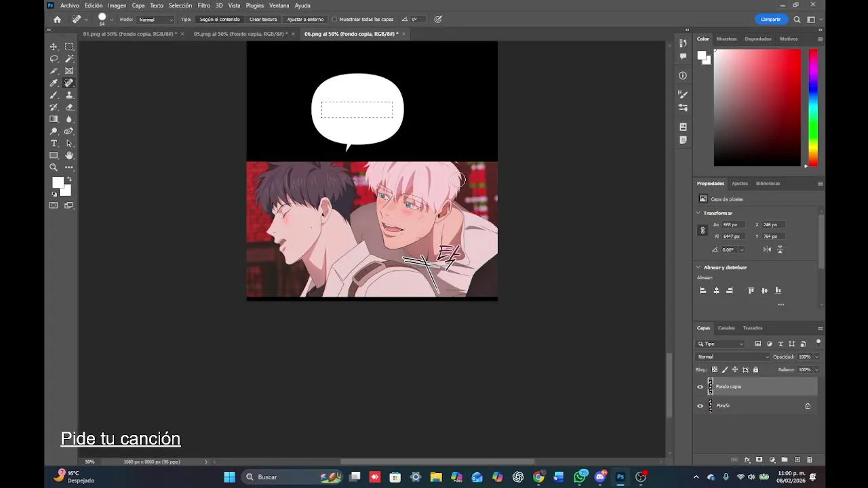Screen dimensions: 868x488
Task: Select the Pen tool
Action: coord(69,131)
